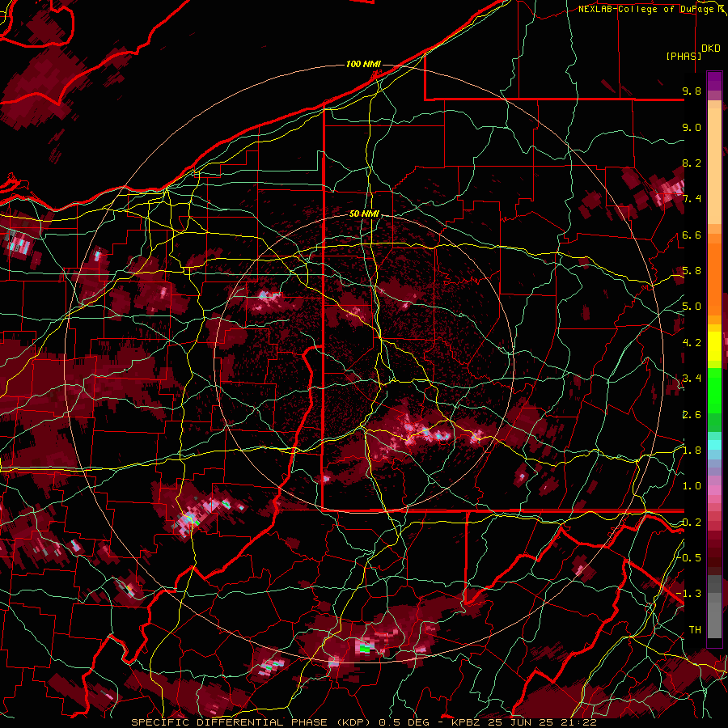Click the 100 NMI range ring label
Image resolution: width=728 pixels, height=728 pixels.
click(363, 64)
